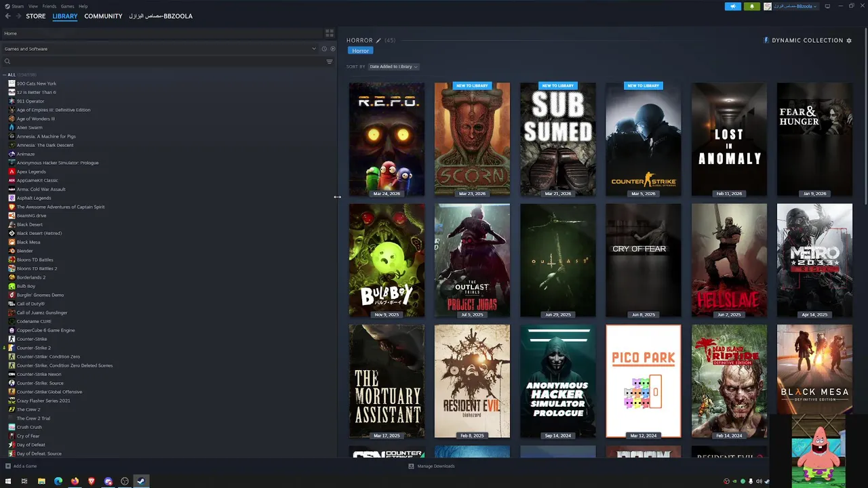Click the Steam logo in the menu bar
The height and width of the screenshot is (488, 868).
point(7,6)
